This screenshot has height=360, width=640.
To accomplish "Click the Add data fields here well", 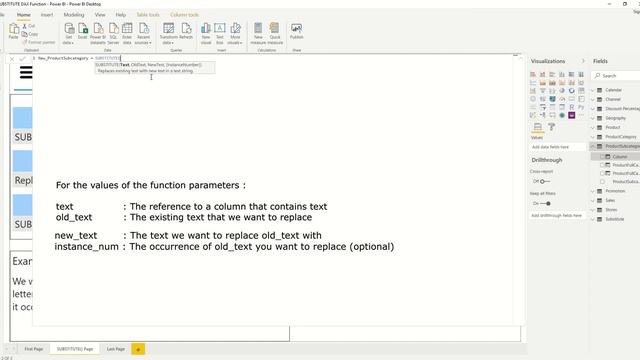I will [x=558, y=147].
